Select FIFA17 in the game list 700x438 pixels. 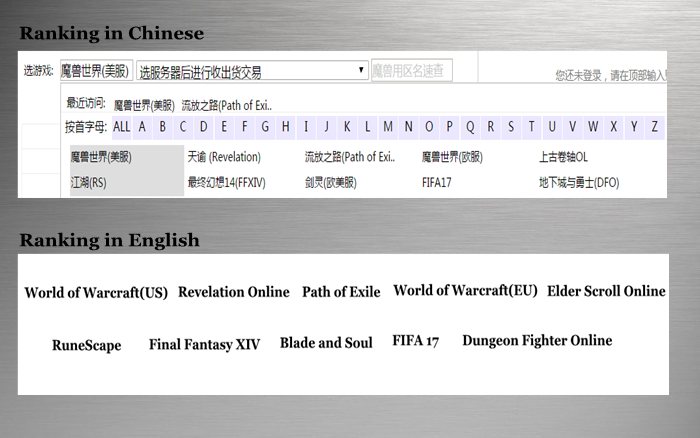coord(437,183)
